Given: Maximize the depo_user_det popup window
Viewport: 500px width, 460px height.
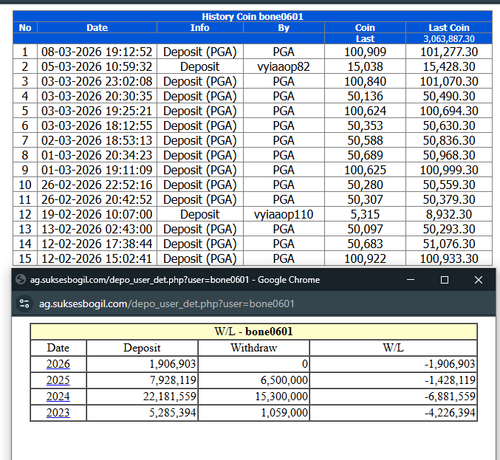Looking at the screenshot, I should [x=444, y=280].
